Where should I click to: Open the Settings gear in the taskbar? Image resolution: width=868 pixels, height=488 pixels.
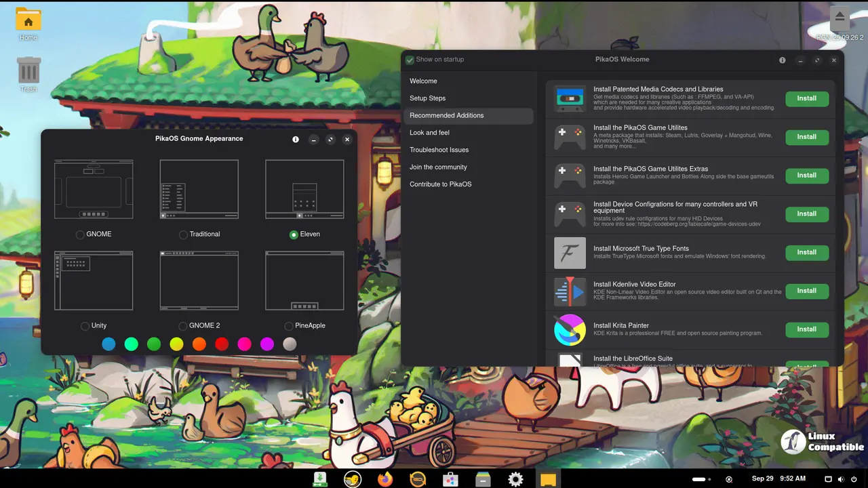(515, 480)
